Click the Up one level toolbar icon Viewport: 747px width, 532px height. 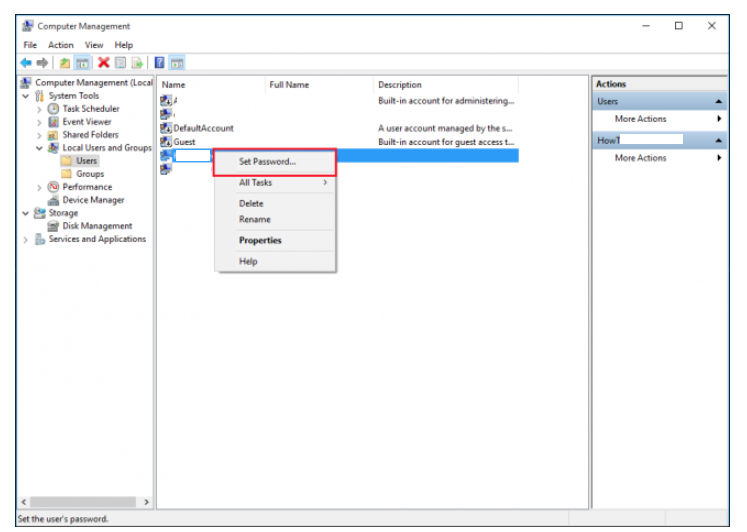click(x=64, y=63)
